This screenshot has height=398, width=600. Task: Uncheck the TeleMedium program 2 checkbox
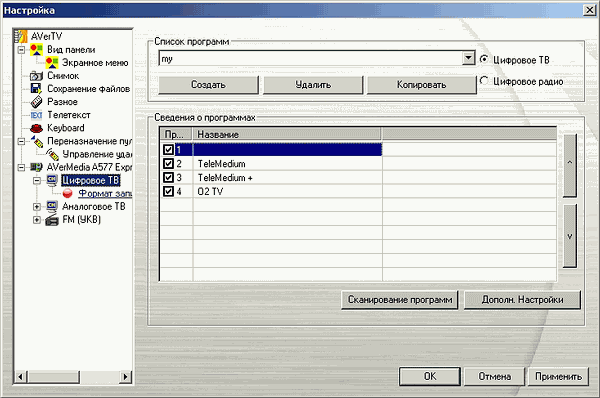pos(168,163)
